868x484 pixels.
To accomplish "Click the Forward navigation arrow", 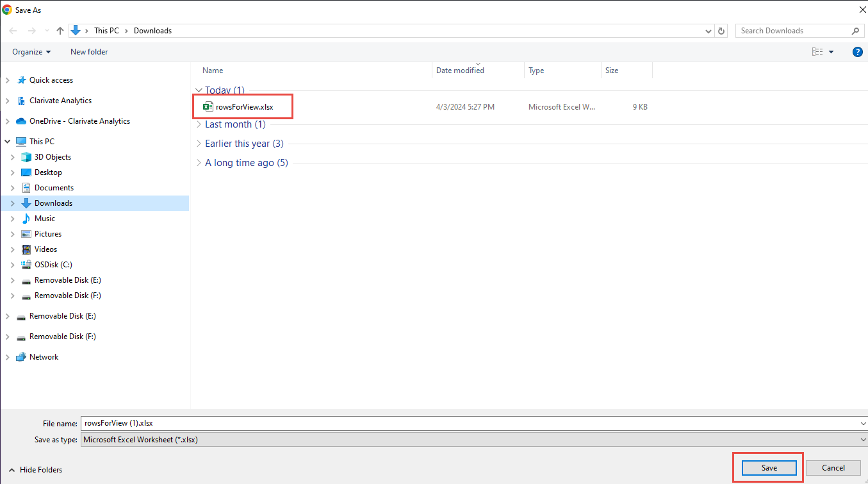I will tap(31, 31).
